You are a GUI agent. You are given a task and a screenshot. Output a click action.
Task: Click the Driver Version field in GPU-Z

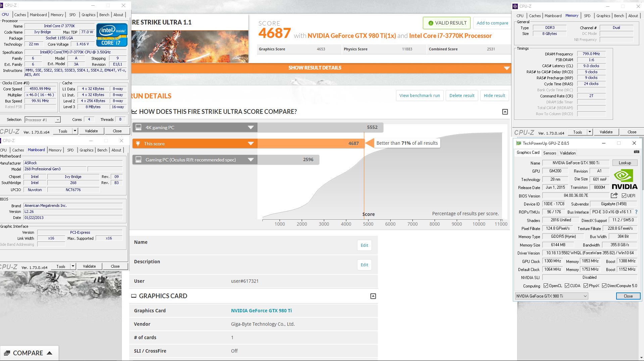click(590, 253)
